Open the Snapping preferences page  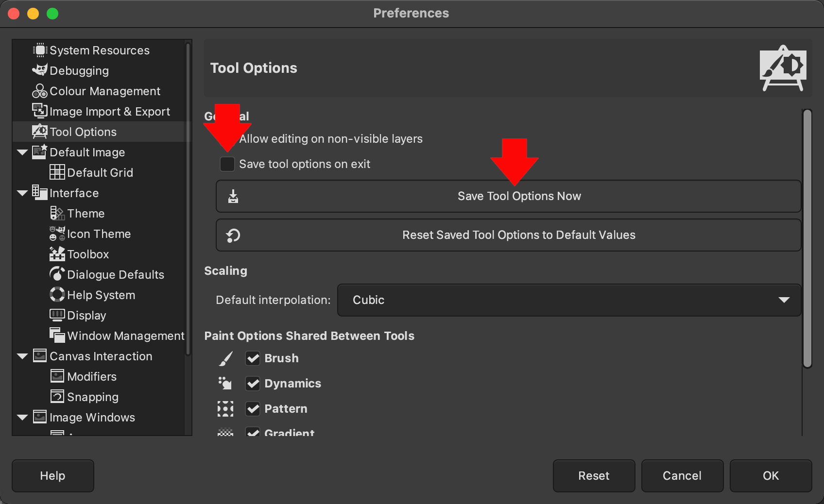pos(92,397)
